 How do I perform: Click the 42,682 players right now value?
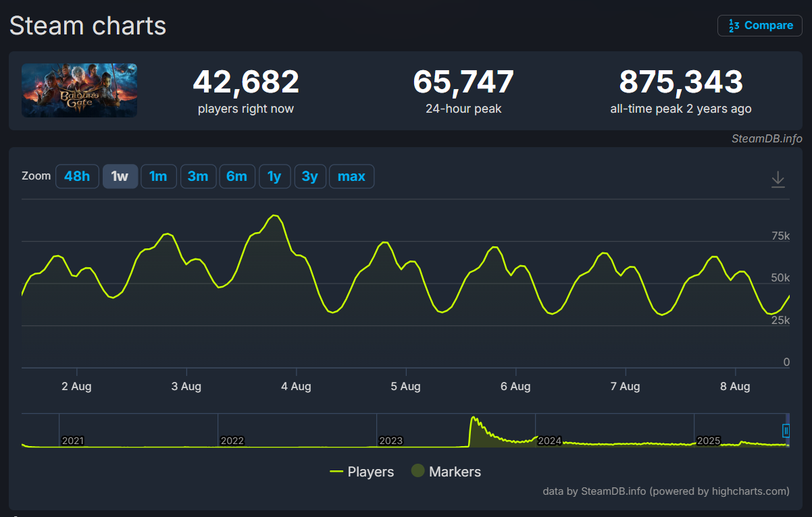pyautogui.click(x=246, y=82)
